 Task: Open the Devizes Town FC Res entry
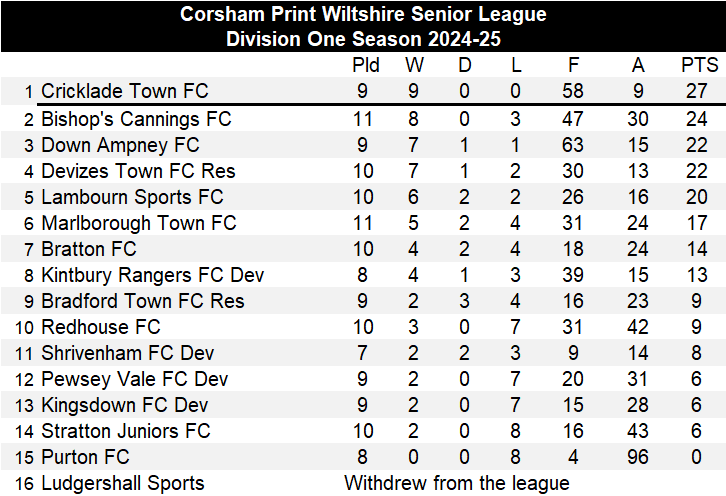(x=138, y=171)
